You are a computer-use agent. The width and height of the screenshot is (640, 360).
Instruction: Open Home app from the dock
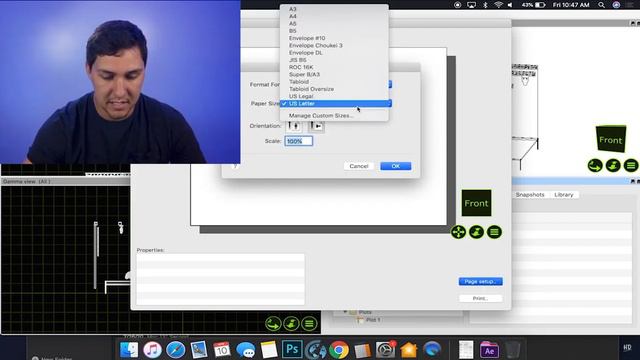tap(409, 350)
